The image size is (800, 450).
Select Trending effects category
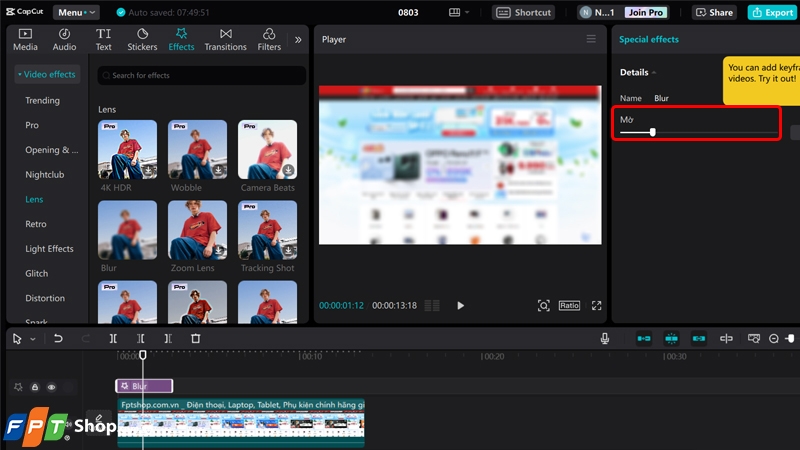tap(42, 101)
